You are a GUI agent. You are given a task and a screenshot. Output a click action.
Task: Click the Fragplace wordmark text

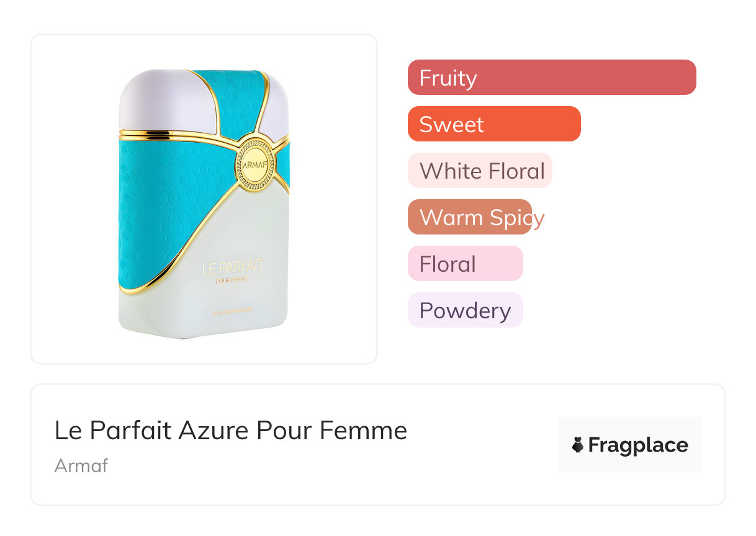(x=638, y=445)
